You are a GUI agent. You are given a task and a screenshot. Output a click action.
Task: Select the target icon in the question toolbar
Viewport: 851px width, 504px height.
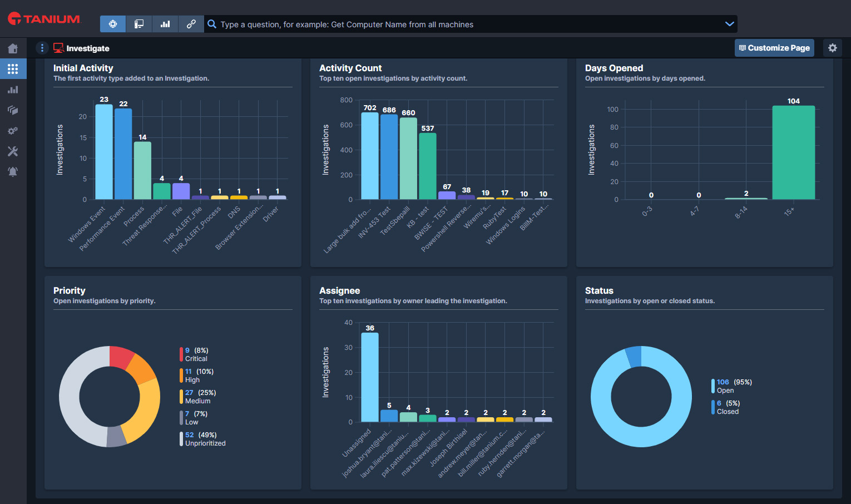113,24
